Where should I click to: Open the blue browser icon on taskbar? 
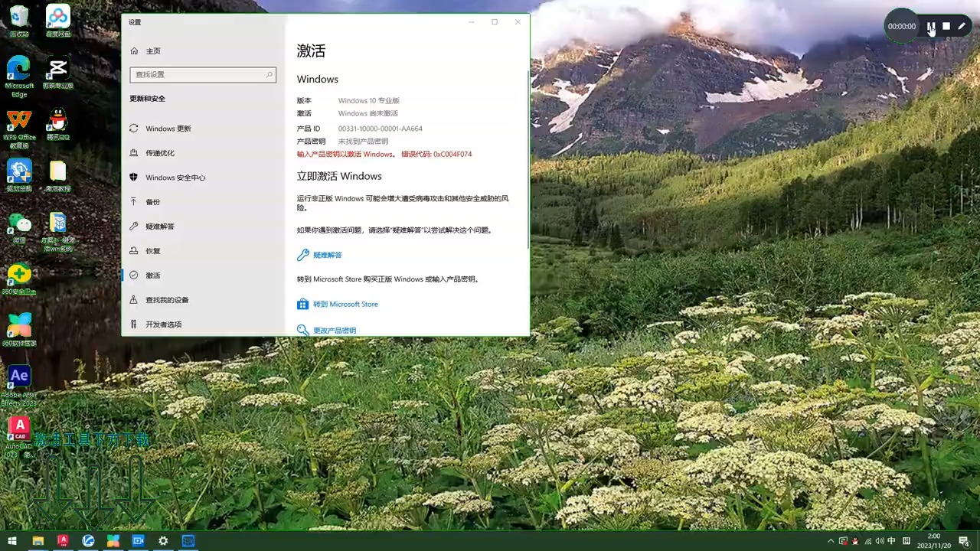pyautogui.click(x=88, y=541)
